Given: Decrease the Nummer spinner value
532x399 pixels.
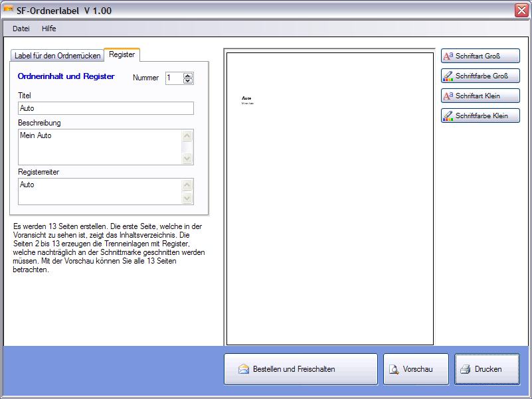Looking at the screenshot, I should [x=188, y=81].
